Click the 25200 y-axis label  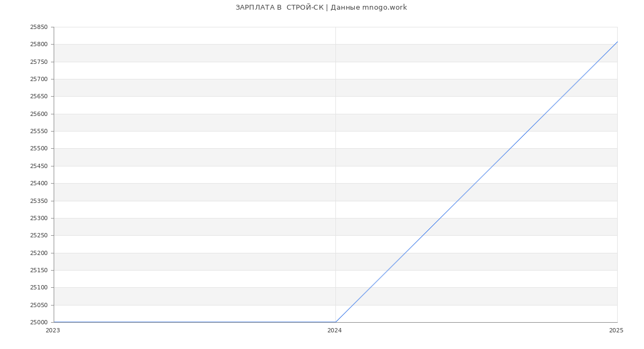pos(39,253)
